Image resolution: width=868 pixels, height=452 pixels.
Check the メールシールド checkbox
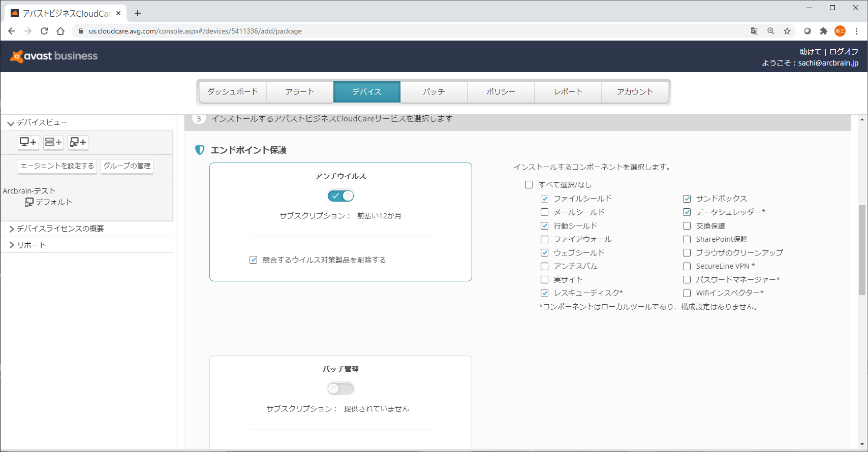click(545, 212)
